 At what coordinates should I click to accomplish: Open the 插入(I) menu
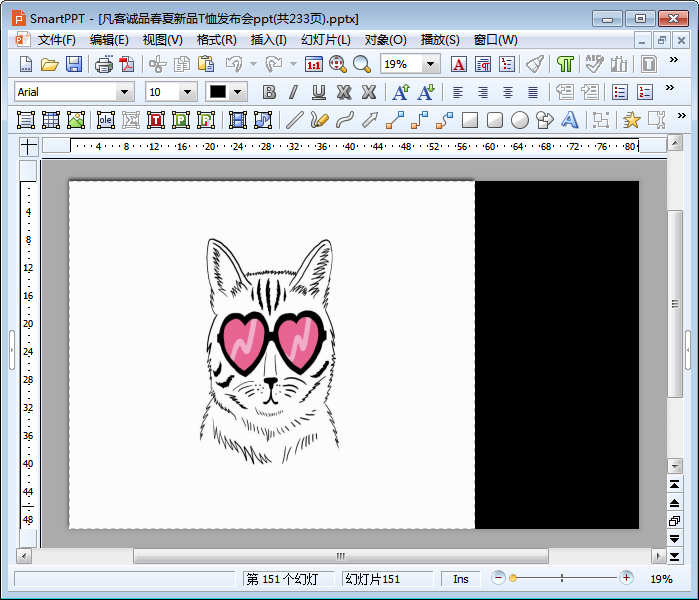coord(268,40)
